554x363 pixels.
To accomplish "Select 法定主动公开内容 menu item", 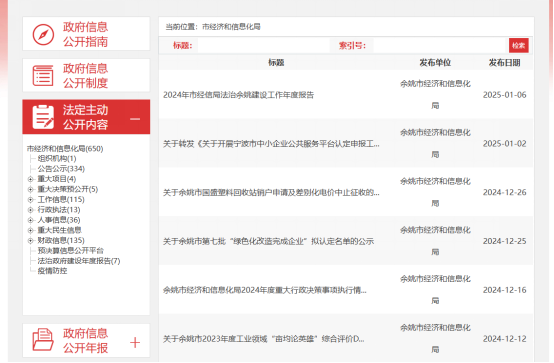I will pos(86,117).
